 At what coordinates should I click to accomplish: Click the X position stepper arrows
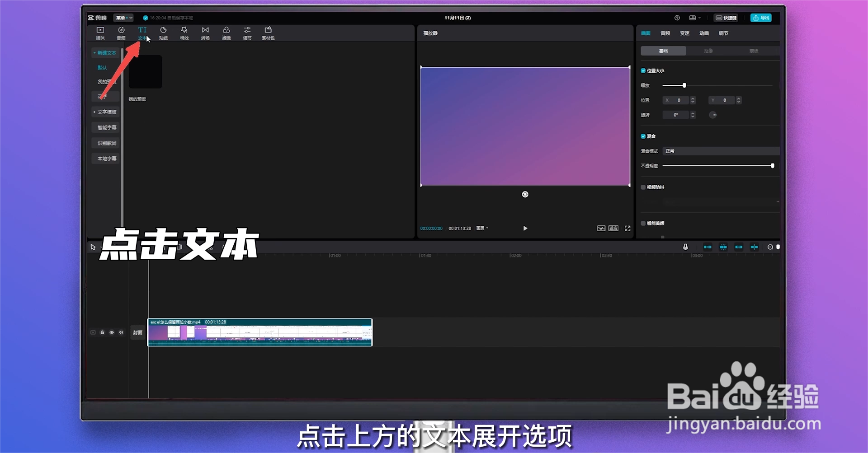(693, 100)
